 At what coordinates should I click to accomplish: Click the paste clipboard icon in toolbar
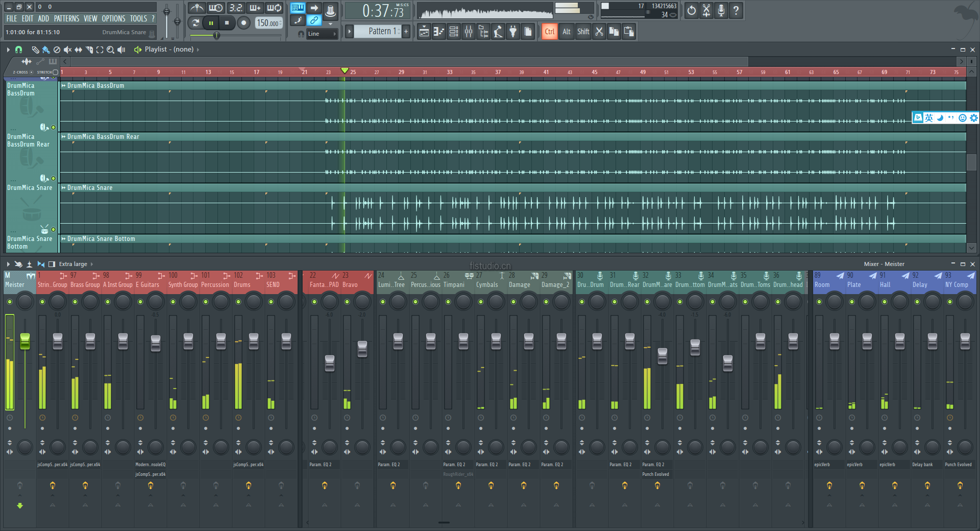click(x=629, y=32)
